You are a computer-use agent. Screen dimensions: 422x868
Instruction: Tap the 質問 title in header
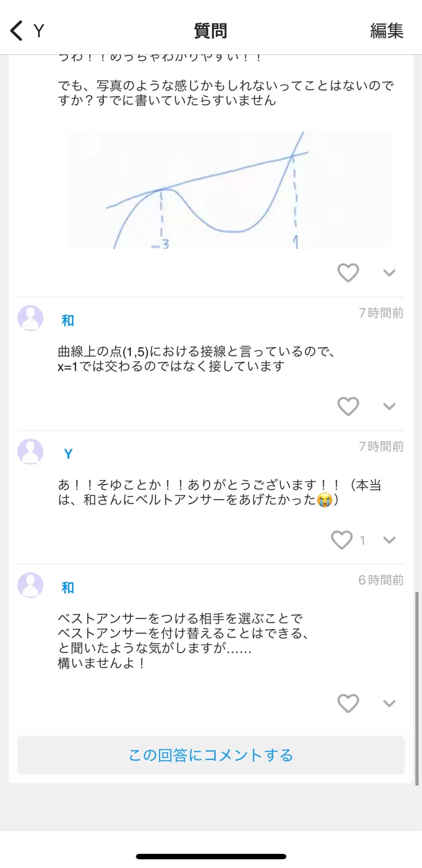click(x=211, y=31)
